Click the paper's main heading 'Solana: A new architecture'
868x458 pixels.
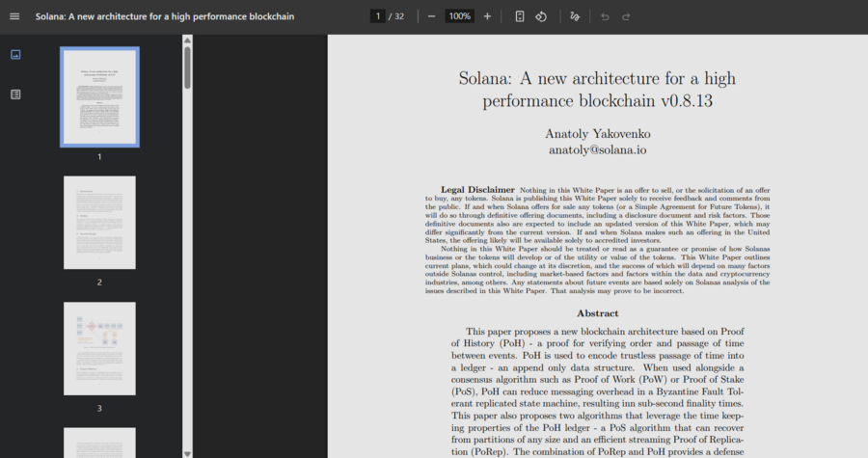point(597,90)
